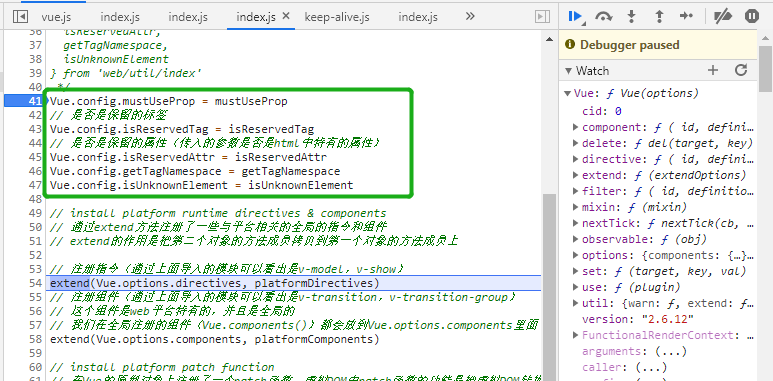773x381 pixels.
Task: Click Vue.config.isUnknownElement in line 47
Action: point(139,185)
